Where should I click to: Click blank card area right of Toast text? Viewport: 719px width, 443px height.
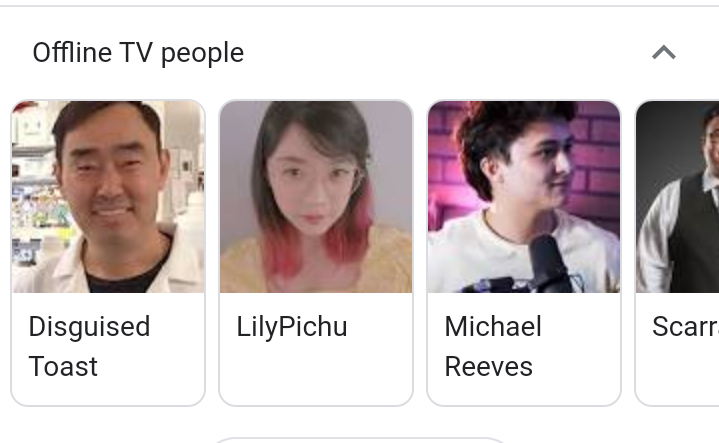point(151,367)
